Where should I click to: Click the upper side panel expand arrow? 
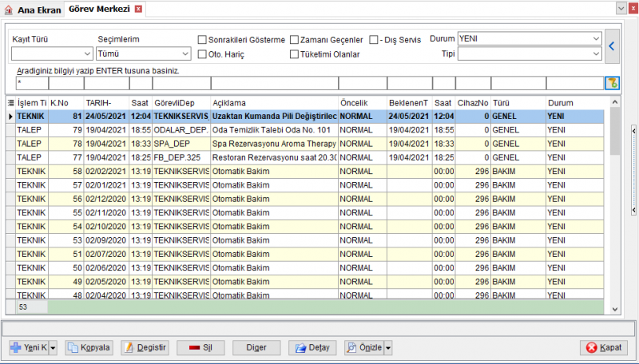coord(633,131)
